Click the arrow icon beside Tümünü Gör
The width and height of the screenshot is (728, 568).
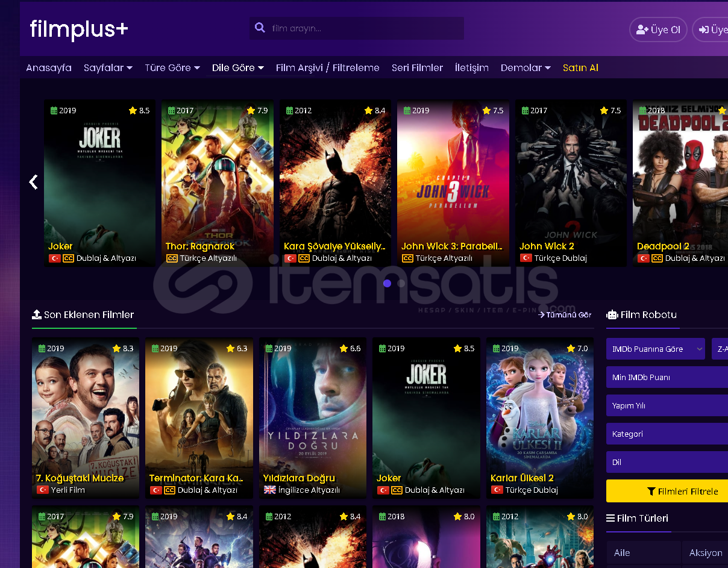coord(541,314)
